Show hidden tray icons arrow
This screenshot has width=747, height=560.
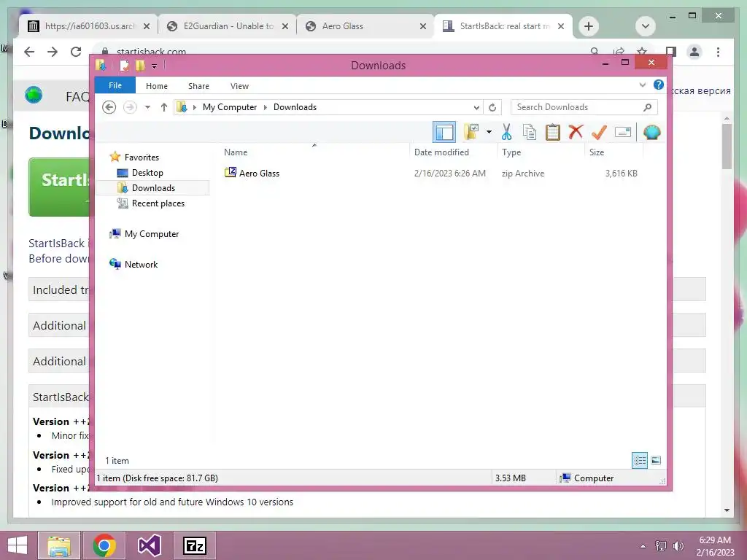643,546
